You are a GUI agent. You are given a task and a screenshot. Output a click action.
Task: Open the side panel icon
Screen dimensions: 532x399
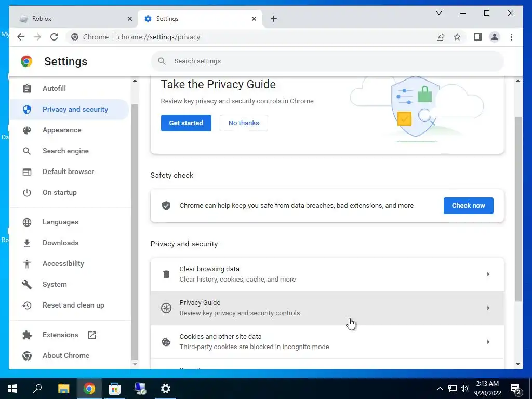tap(478, 37)
